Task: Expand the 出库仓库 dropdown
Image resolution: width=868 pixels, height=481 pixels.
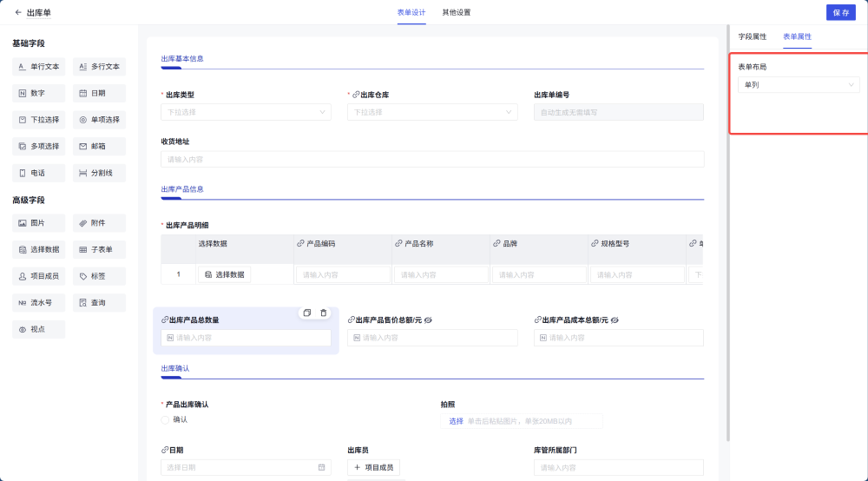Action: [x=431, y=112]
